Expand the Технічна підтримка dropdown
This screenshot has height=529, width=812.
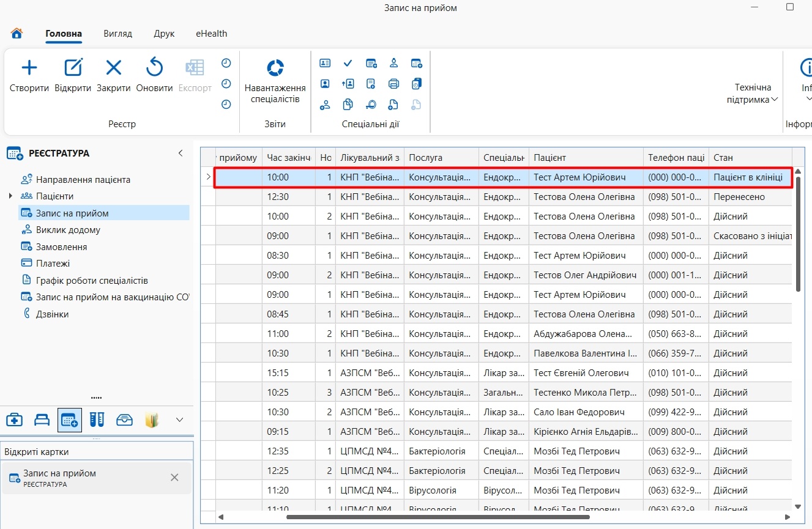(x=753, y=94)
